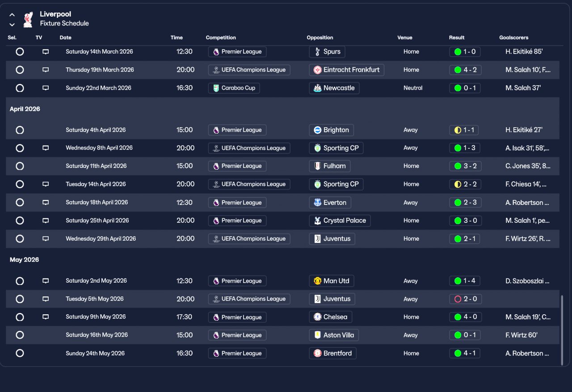Click the TV icon on the Crystal Palace row
The image size is (572, 392).
[46, 221]
